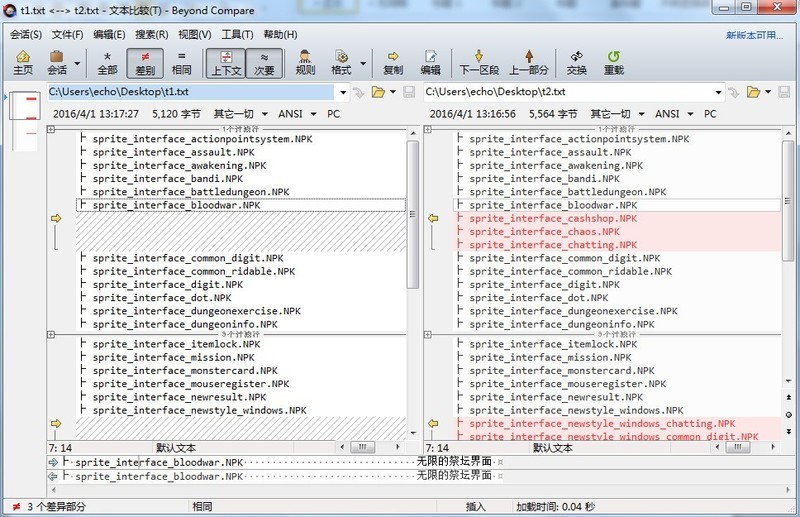Click copy-to-right arrow near newstyle_windows gap
Screen dimensions: 800x517
click(56, 424)
